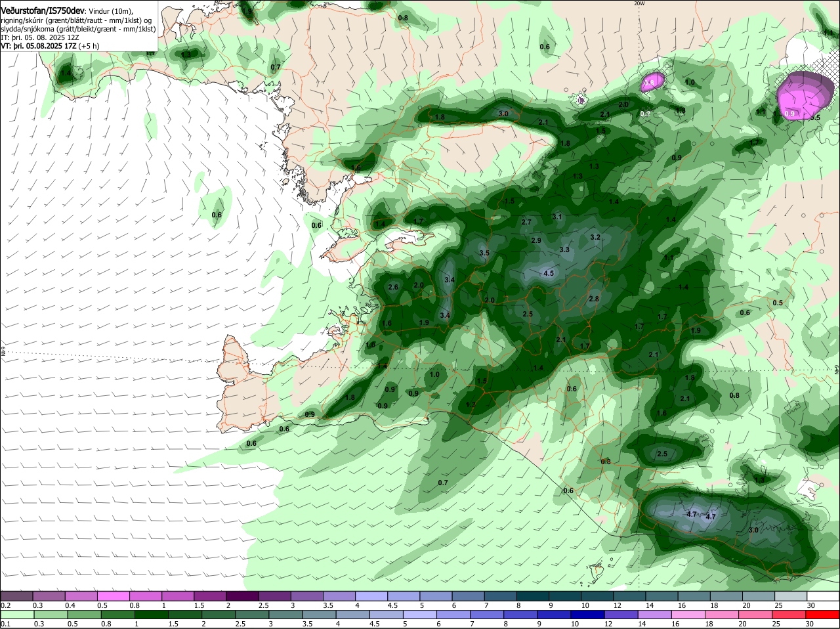Click the rain scale swatch between 20 and 25
This screenshot has height=629, width=840.
point(755,614)
